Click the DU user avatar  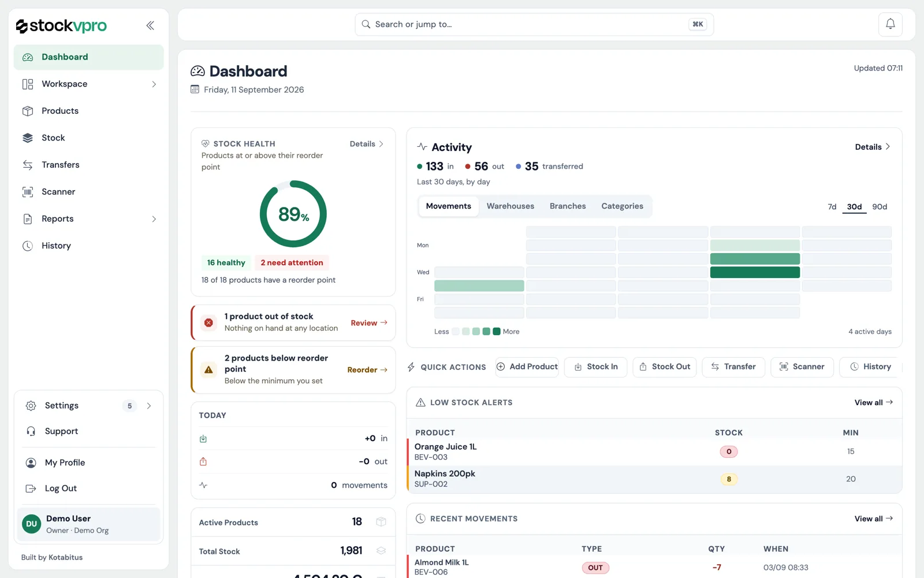pyautogui.click(x=31, y=524)
